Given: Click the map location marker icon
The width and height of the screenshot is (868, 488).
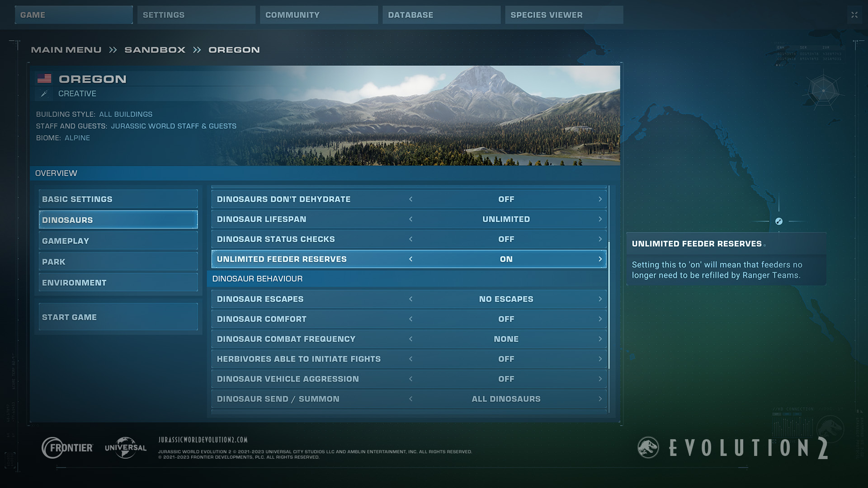Looking at the screenshot, I should click(x=778, y=221).
